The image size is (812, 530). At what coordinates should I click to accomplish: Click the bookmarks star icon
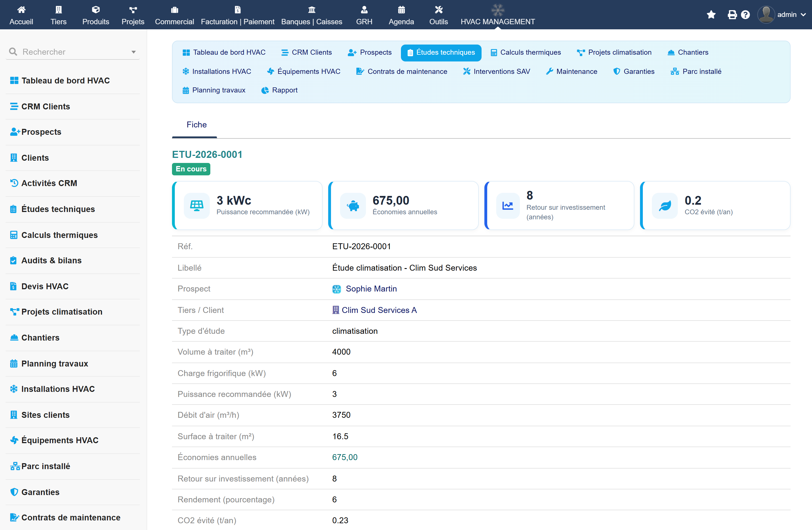coord(711,15)
